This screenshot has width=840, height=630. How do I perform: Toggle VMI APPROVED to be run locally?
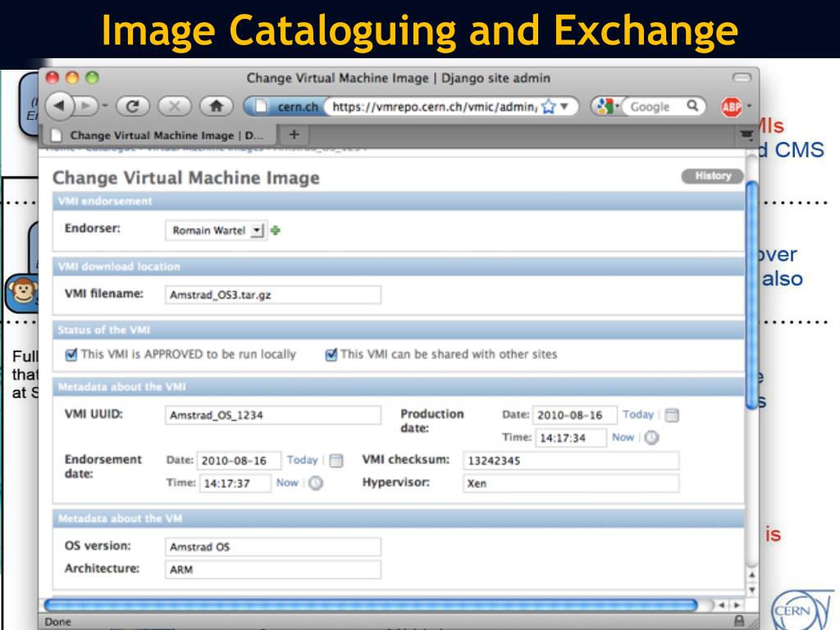(71, 354)
